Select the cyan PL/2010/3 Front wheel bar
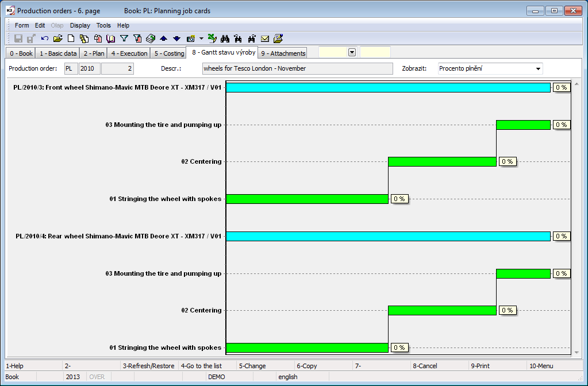588x386 pixels. pos(388,87)
